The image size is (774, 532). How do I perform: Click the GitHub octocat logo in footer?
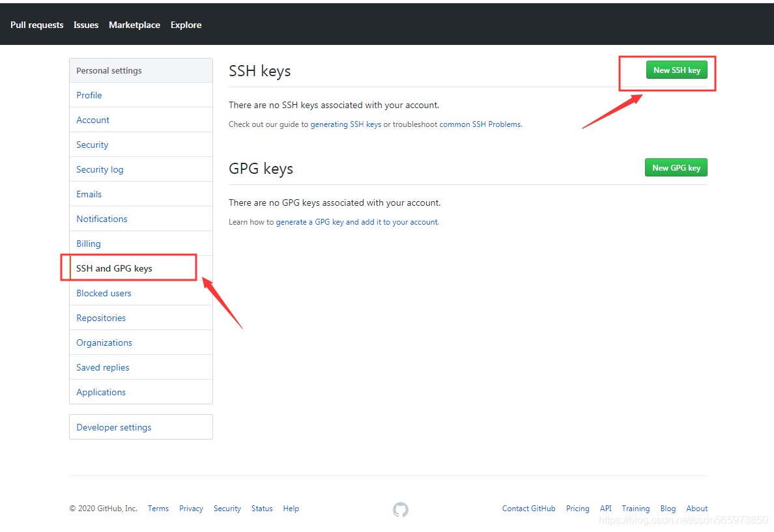click(400, 509)
